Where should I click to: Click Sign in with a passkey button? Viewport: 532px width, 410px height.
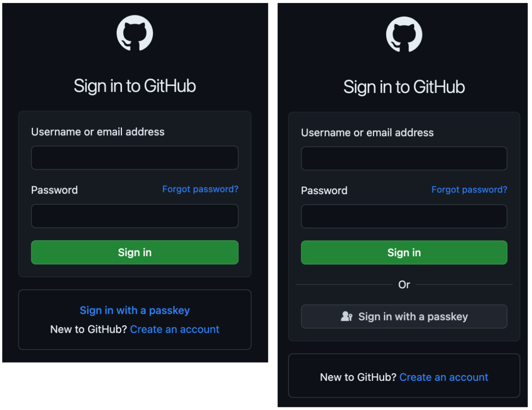404,316
